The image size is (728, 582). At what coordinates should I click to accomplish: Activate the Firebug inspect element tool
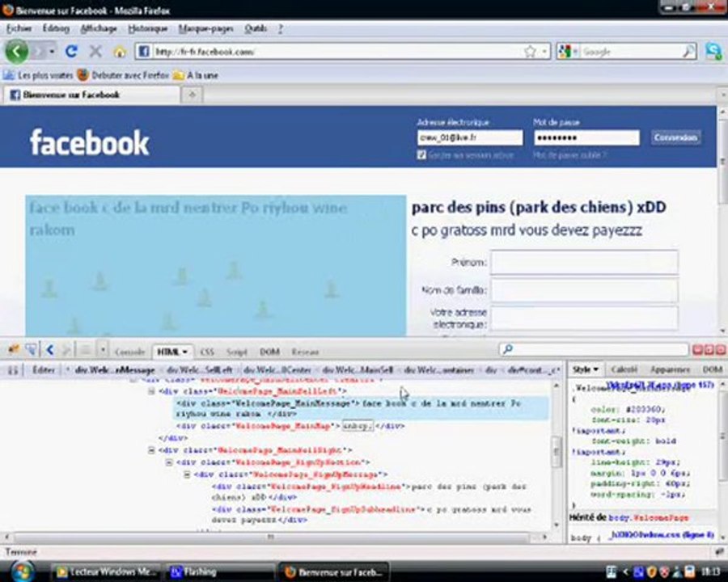click(x=31, y=350)
